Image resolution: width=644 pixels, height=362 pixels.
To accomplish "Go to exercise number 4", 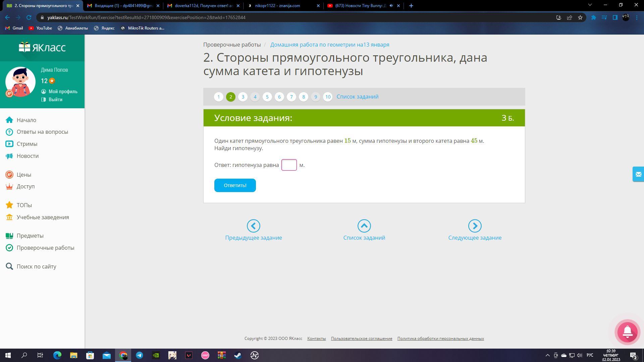I will [255, 97].
